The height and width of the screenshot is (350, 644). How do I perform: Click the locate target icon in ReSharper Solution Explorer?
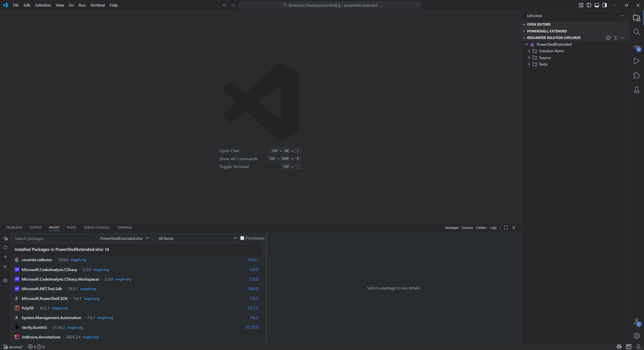[608, 38]
